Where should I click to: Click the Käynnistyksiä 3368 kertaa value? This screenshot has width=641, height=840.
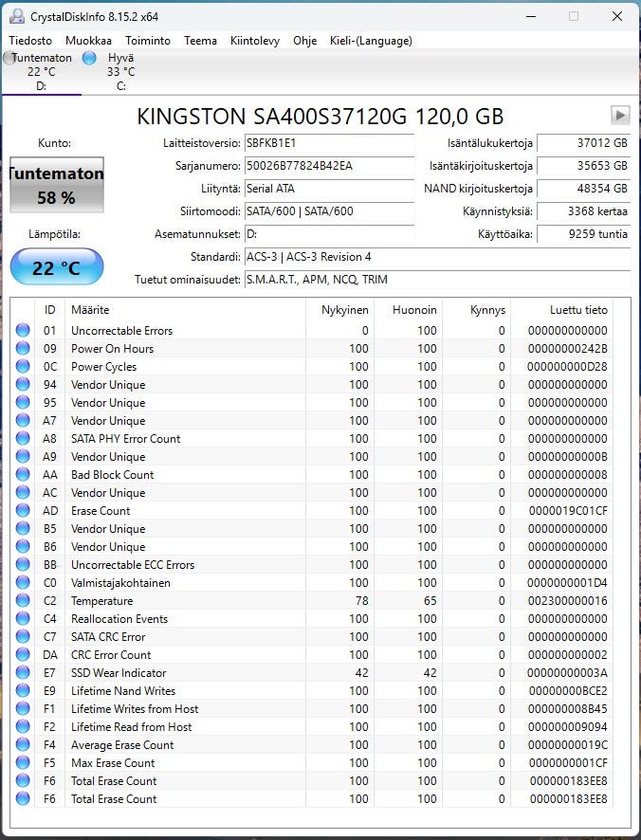(x=584, y=211)
